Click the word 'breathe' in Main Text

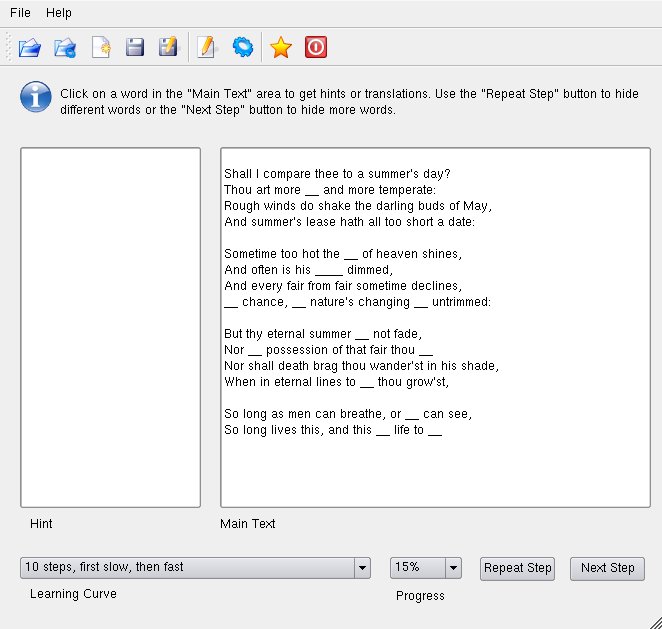tap(361, 414)
